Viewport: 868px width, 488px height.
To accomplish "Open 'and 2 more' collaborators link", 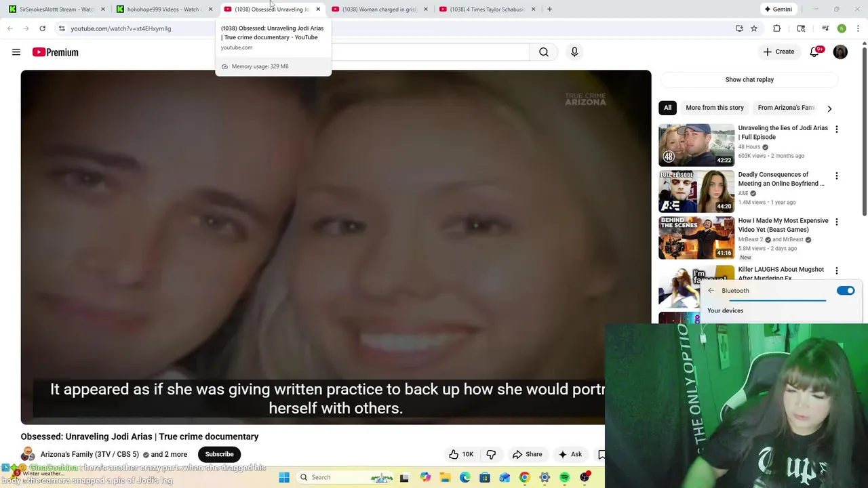I will [169, 455].
